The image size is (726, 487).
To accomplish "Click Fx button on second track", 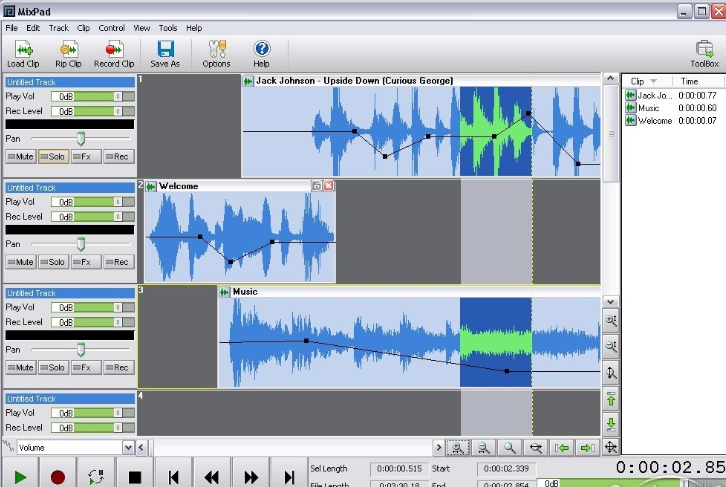I will click(x=85, y=262).
